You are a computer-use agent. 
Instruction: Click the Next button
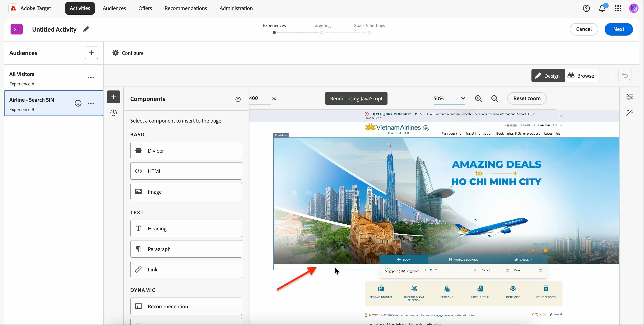click(x=619, y=29)
